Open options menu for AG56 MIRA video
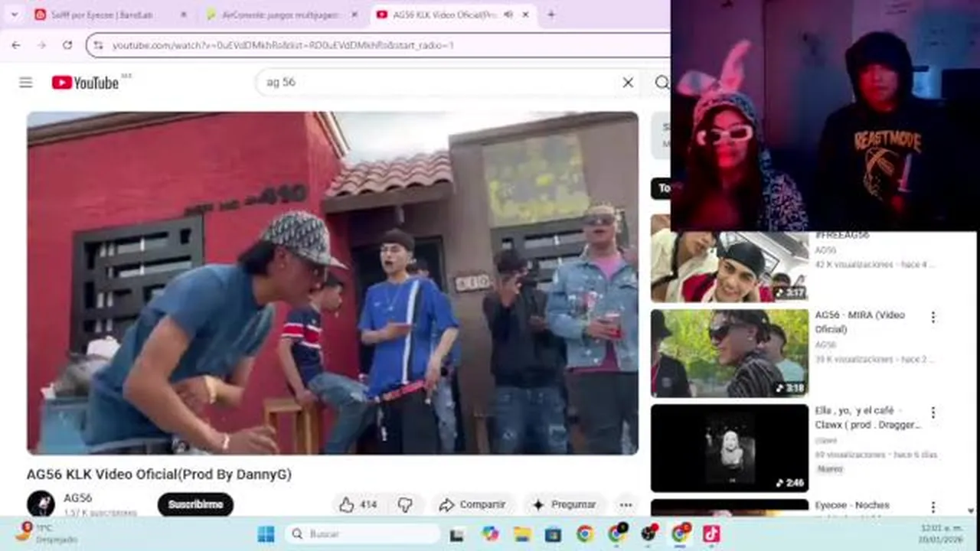 [x=933, y=317]
